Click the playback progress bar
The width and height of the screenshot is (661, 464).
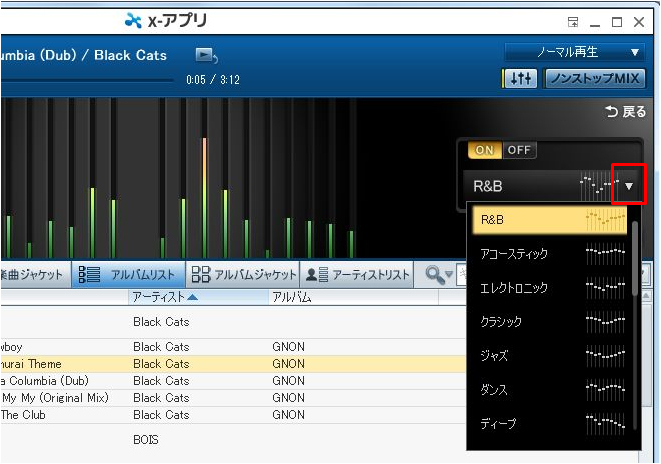(x=90, y=80)
